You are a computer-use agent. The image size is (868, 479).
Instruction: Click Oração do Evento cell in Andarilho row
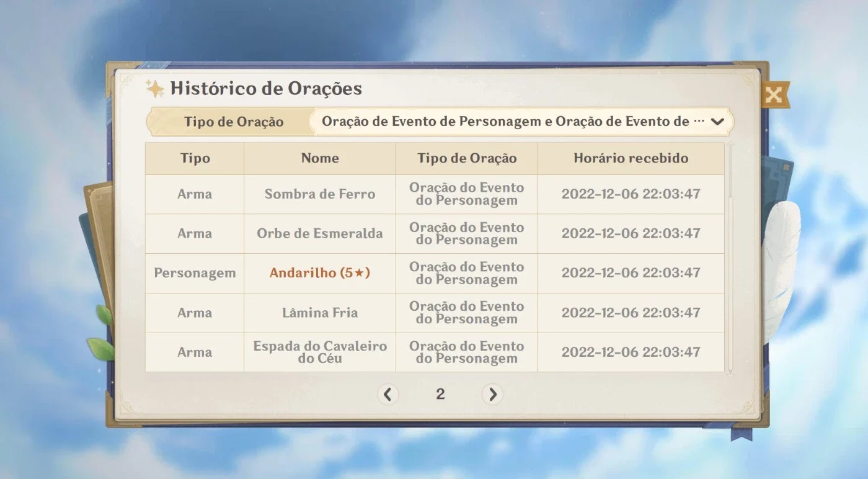(467, 273)
